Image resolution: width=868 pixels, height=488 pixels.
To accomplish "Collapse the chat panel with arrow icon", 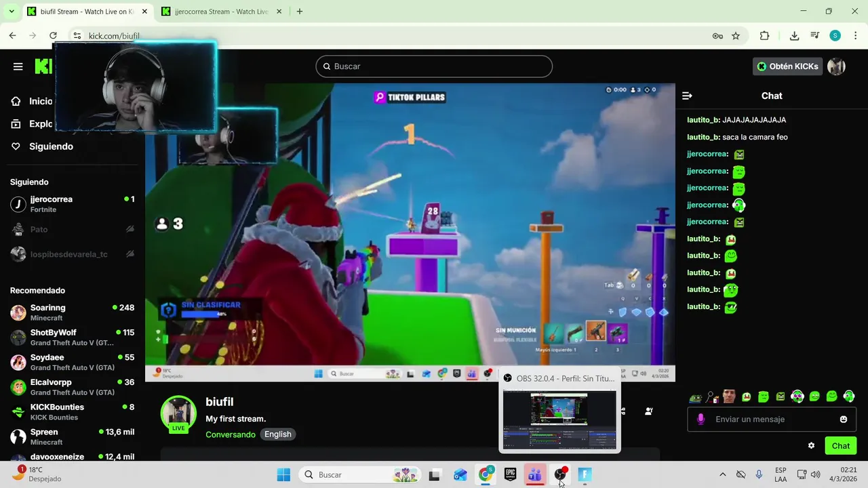I will point(687,96).
